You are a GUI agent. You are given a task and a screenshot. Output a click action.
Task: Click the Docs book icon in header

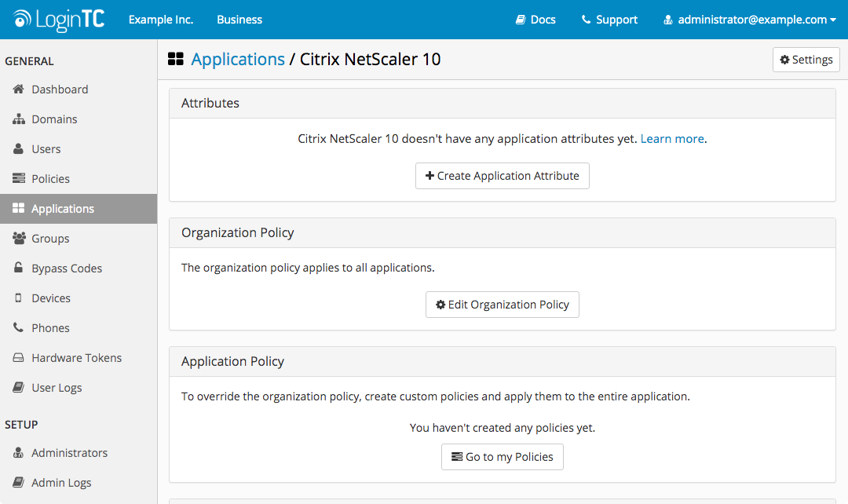click(x=521, y=20)
